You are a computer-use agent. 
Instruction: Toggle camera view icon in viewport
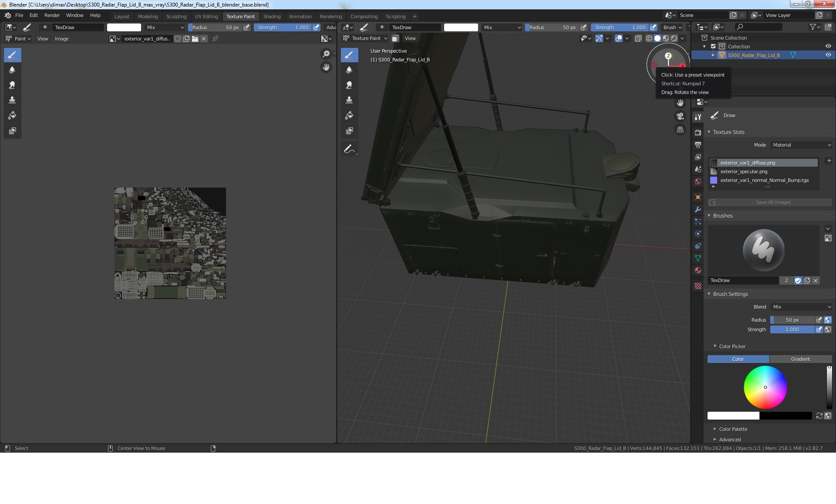pyautogui.click(x=680, y=116)
